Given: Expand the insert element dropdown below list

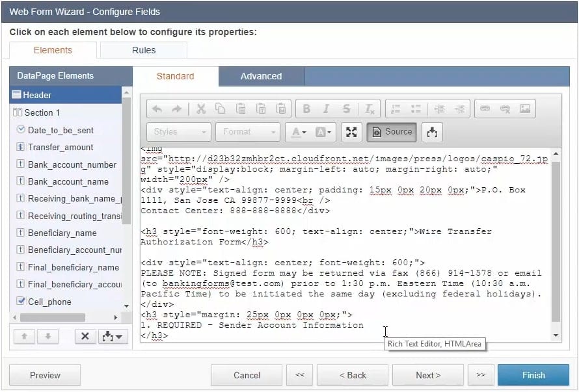Looking at the screenshot, I should [112, 337].
